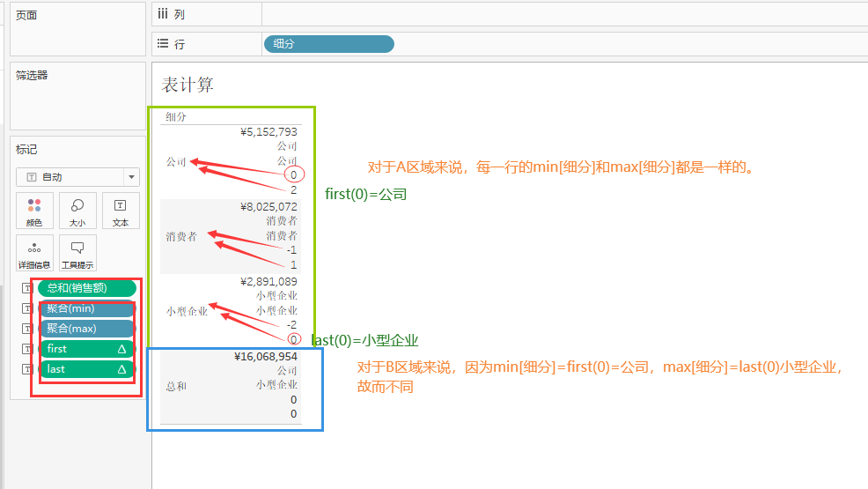Screen dimensions: 868x489
Task: Click the 页面 Pages shelf
Action: [x=77, y=29]
